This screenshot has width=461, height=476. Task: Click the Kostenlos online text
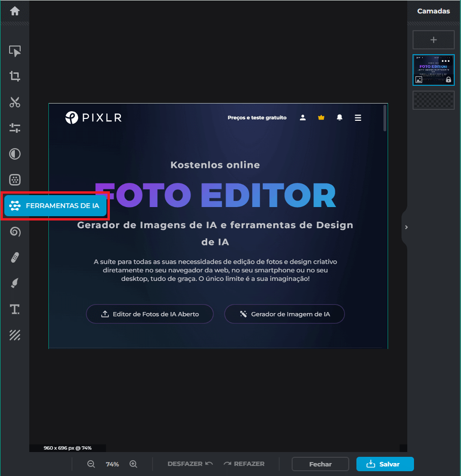point(215,165)
